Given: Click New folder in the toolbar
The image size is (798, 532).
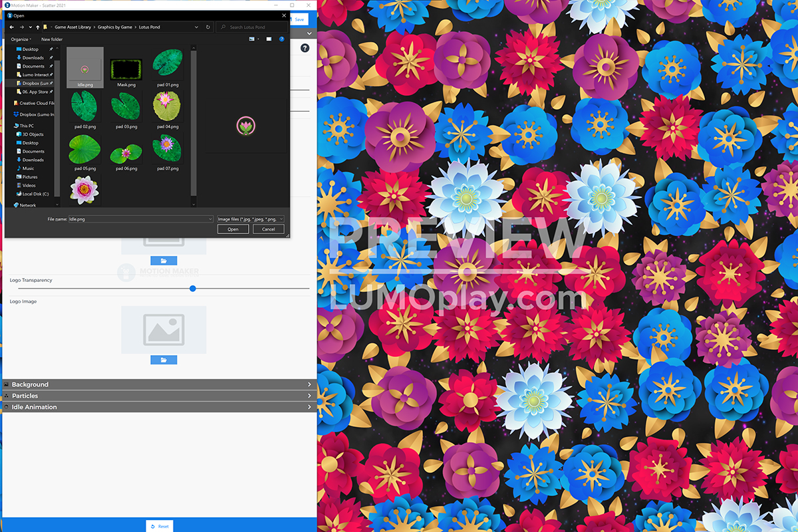Looking at the screenshot, I should (52, 39).
